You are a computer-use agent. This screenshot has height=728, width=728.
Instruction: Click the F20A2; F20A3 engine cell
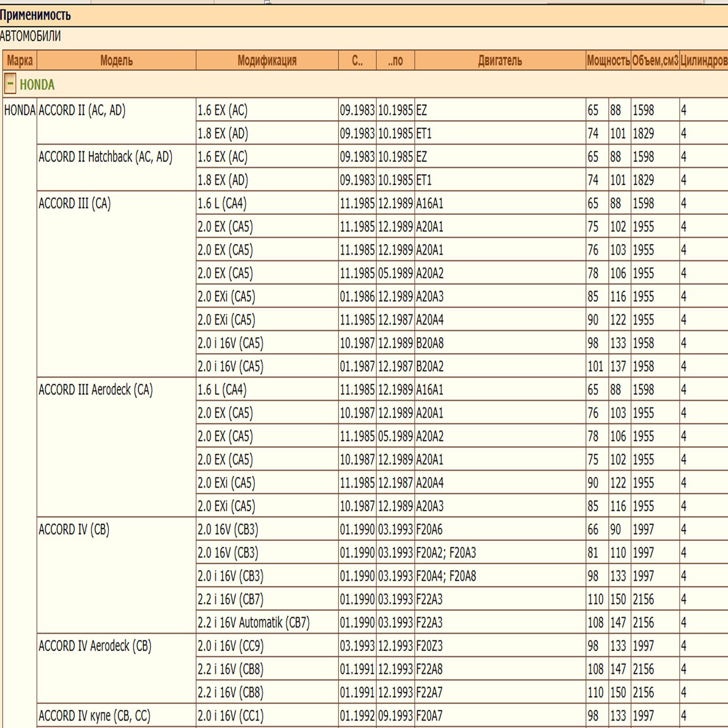coord(446,553)
